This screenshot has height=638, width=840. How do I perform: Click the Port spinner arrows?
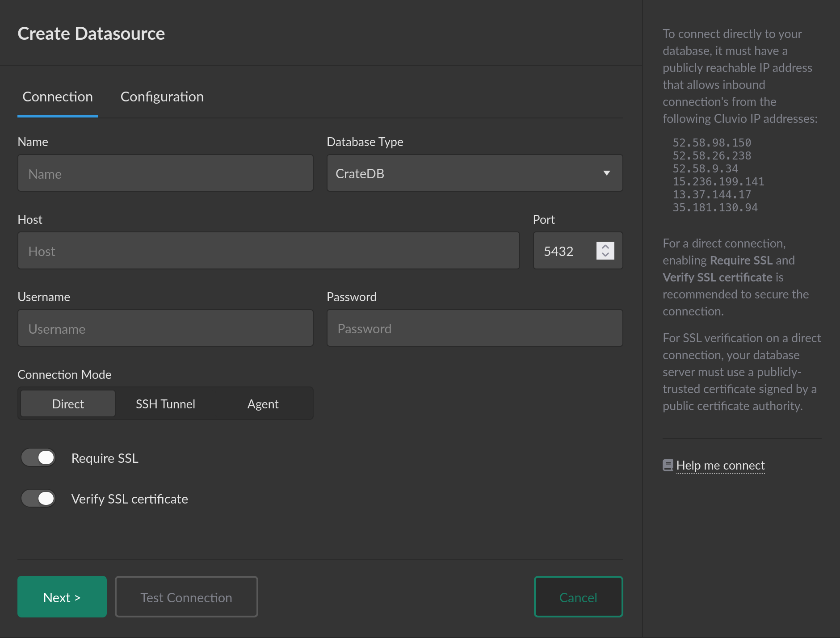coord(605,251)
